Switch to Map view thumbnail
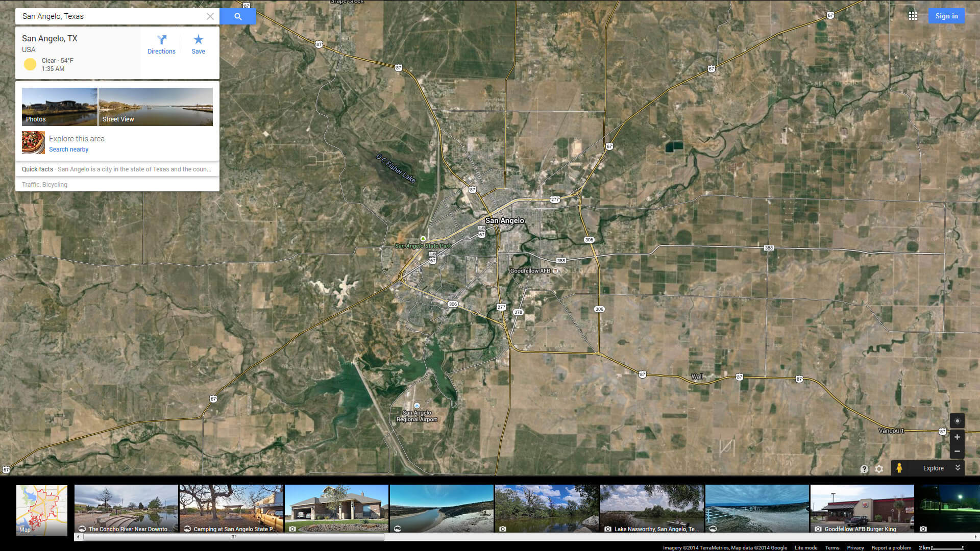 [x=42, y=510]
